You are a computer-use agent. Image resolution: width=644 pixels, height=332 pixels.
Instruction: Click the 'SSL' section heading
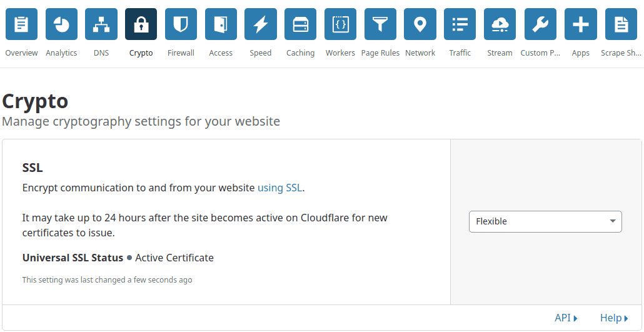click(33, 168)
